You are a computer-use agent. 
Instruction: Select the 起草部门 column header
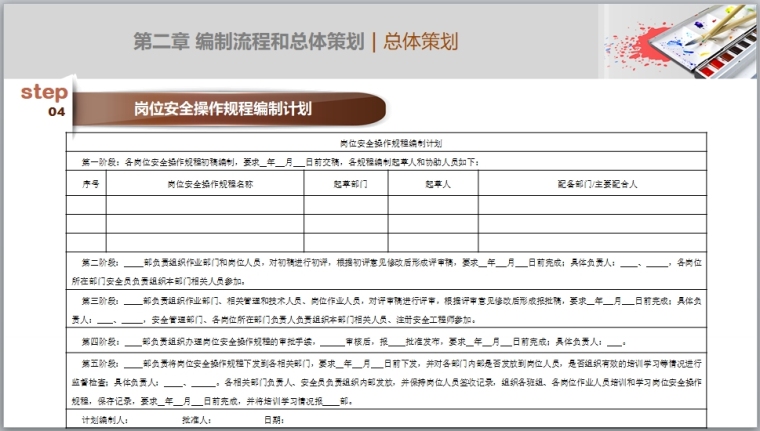coord(350,184)
